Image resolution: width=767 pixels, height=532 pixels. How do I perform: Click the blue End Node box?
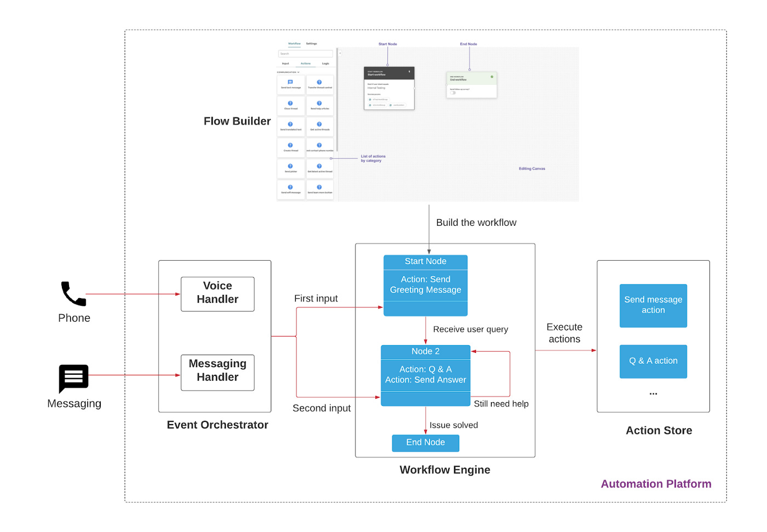click(426, 443)
